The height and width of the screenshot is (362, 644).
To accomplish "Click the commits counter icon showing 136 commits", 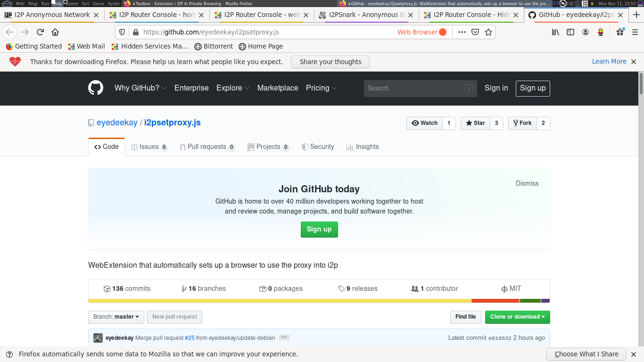I will pos(107,288).
